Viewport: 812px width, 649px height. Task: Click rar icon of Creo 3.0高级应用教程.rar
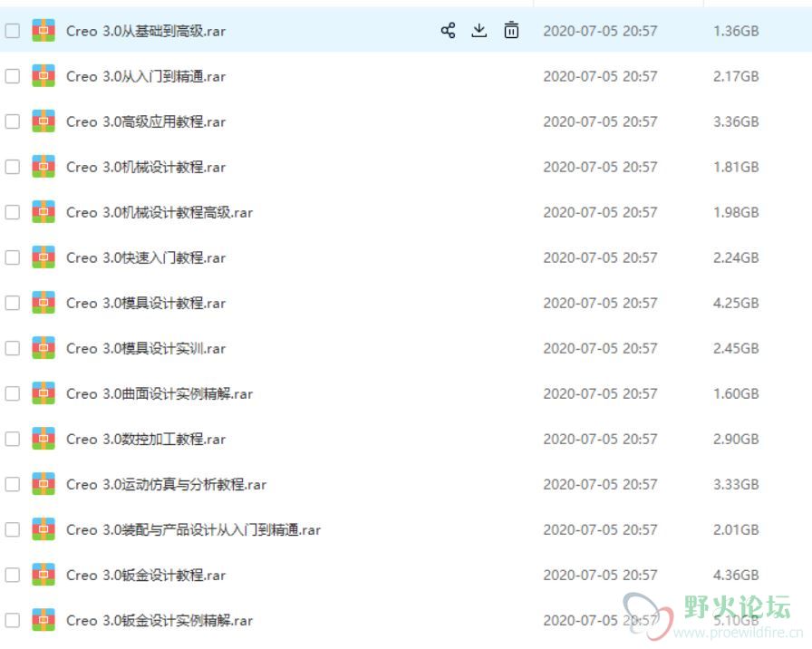[43, 121]
